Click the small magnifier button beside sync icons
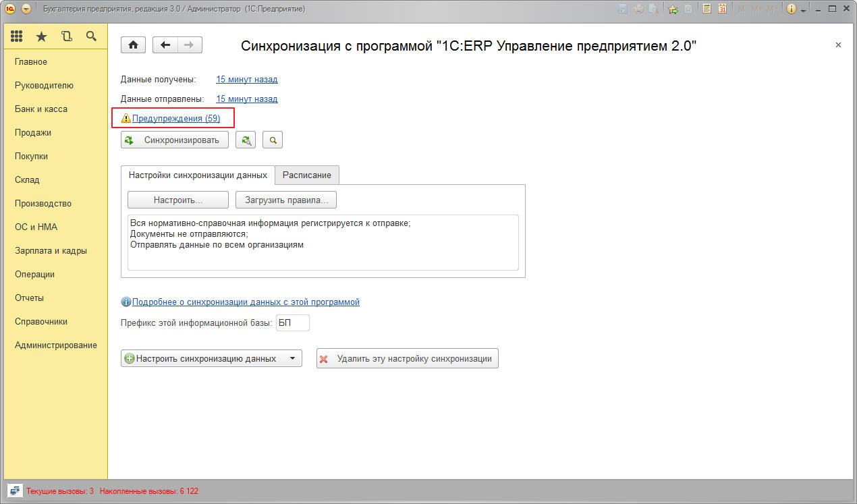The height and width of the screenshot is (504, 857). click(273, 140)
